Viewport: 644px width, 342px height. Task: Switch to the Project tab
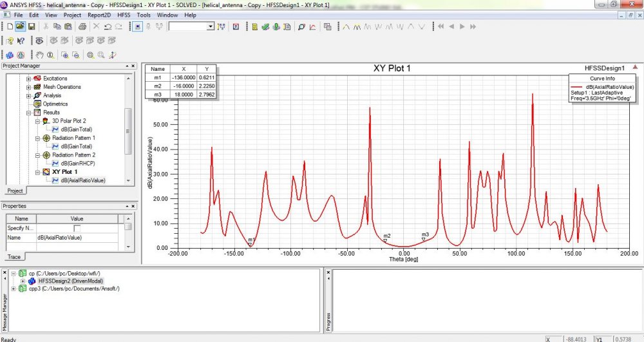tap(15, 191)
